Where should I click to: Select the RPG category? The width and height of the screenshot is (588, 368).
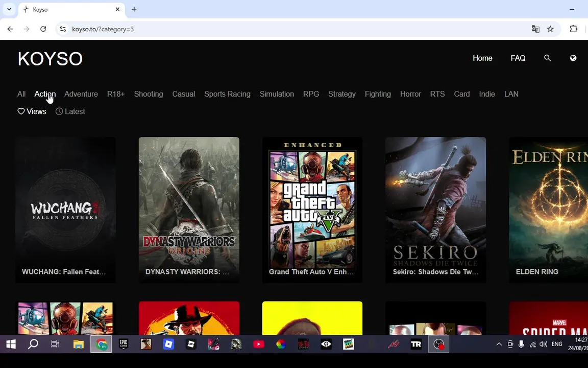tap(311, 94)
